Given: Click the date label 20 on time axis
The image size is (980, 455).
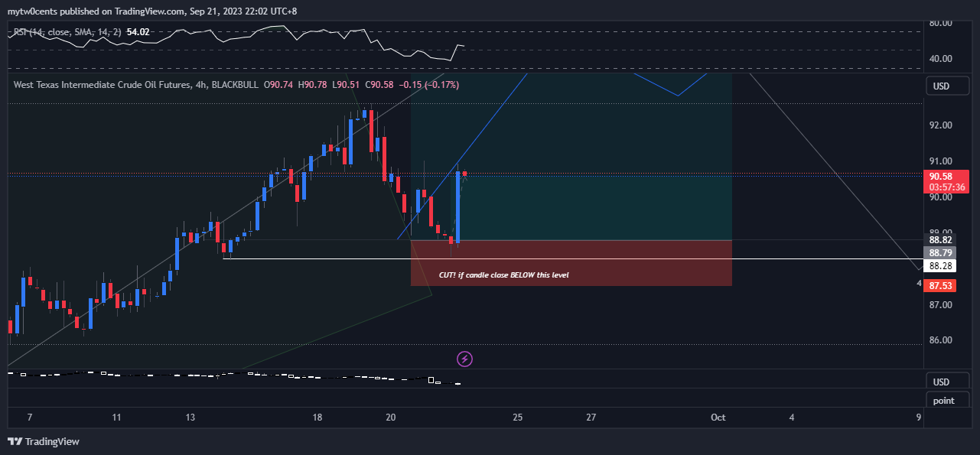Looking at the screenshot, I should (x=391, y=418).
